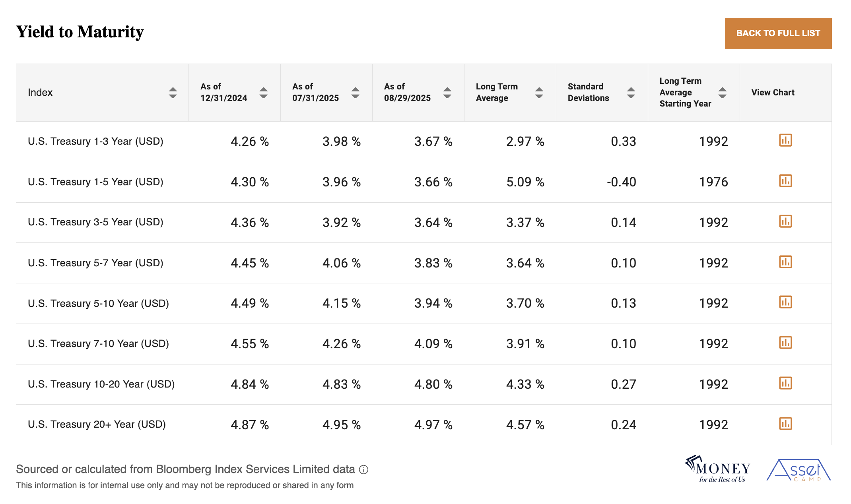Screen dimensions: 851x504
Task: Sort by As of 07/31/2025 column
Action: [x=355, y=93]
